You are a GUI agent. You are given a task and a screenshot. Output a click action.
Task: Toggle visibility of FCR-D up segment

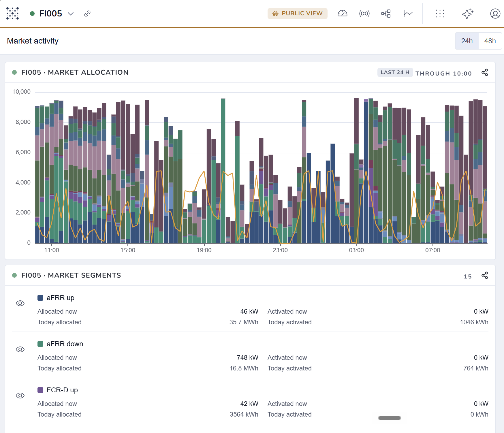point(20,396)
